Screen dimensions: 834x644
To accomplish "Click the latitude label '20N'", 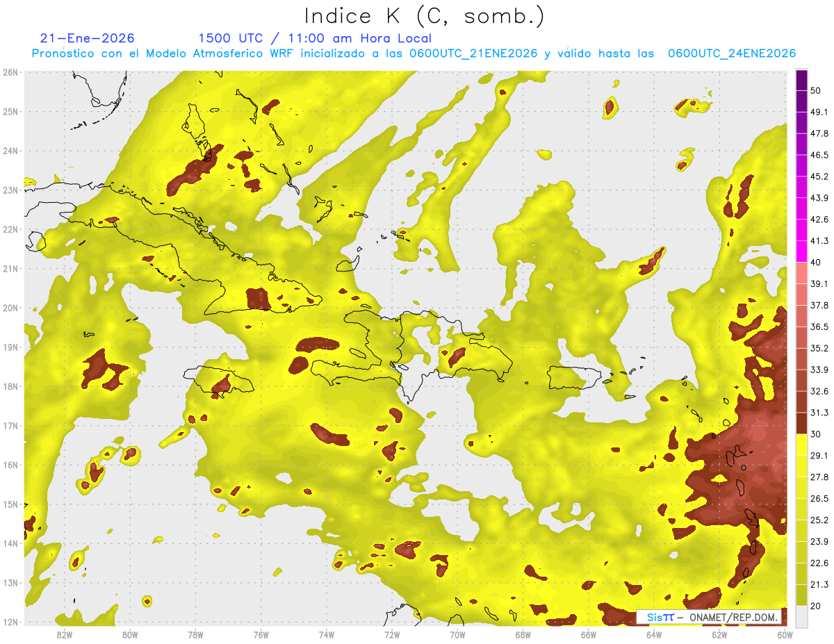I will pyautogui.click(x=10, y=308).
